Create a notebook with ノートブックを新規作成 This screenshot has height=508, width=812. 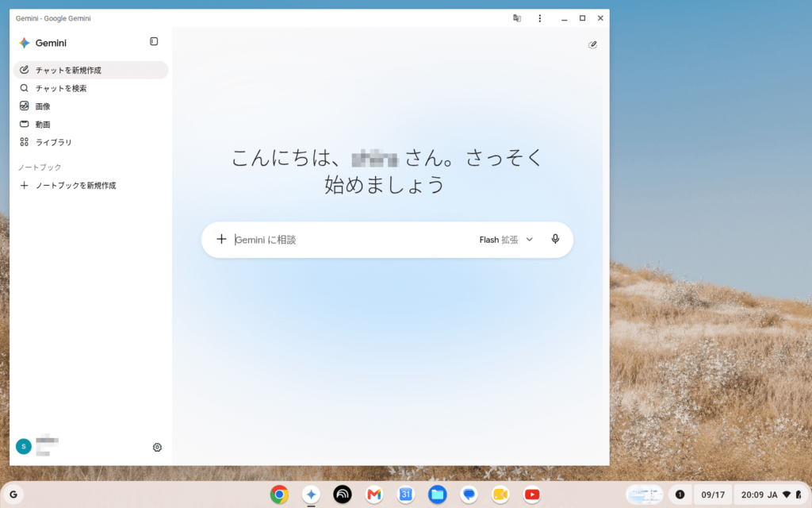pyautogui.click(x=90, y=186)
